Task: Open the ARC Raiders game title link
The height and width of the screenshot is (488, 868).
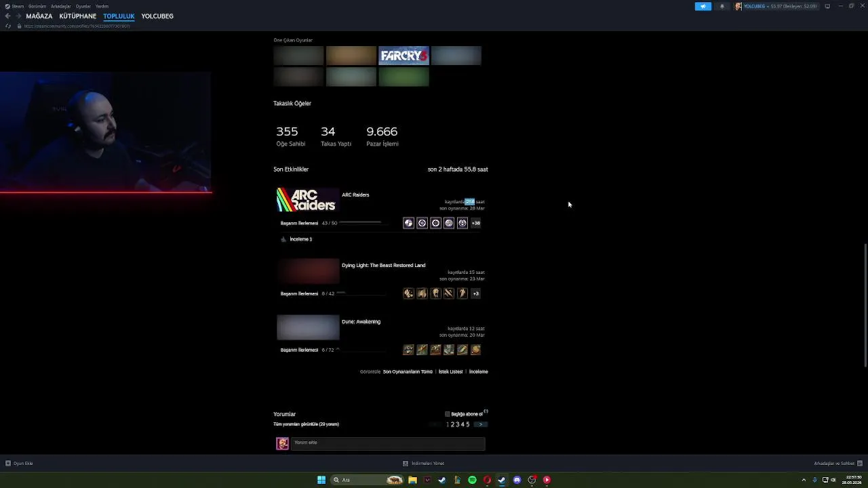Action: point(355,195)
